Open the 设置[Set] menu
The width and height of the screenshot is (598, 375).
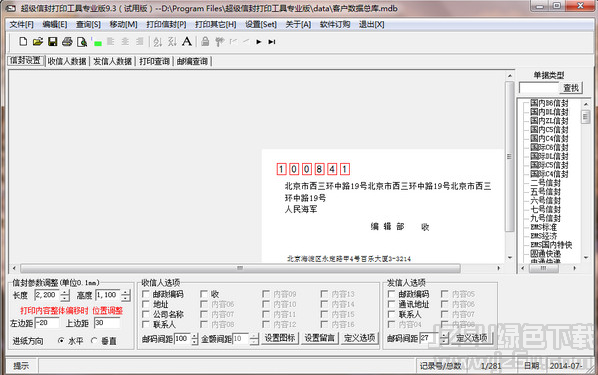[261, 24]
